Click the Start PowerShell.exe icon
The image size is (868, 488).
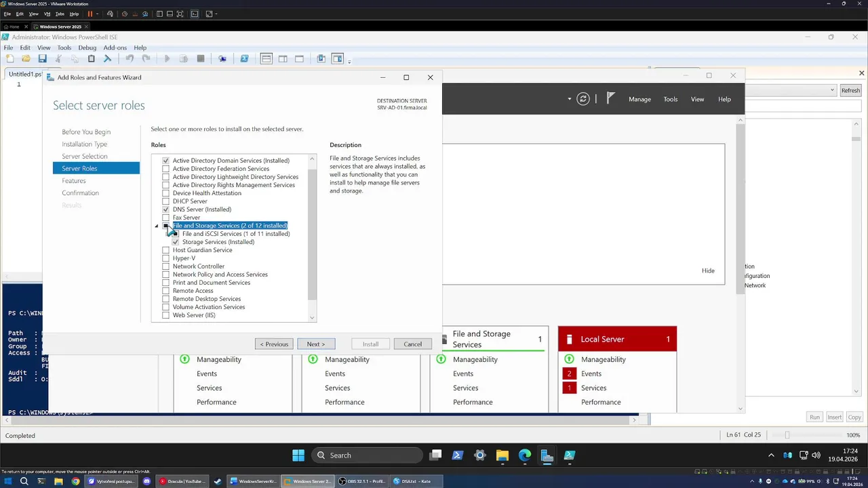point(244,59)
